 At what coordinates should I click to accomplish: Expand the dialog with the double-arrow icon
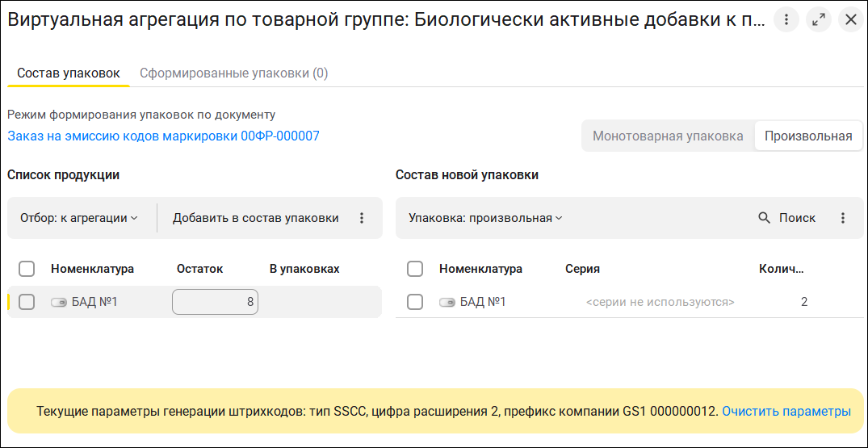click(x=818, y=20)
